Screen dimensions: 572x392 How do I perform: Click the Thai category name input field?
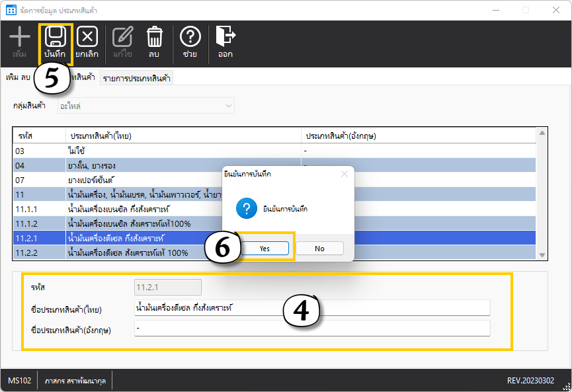(312, 308)
